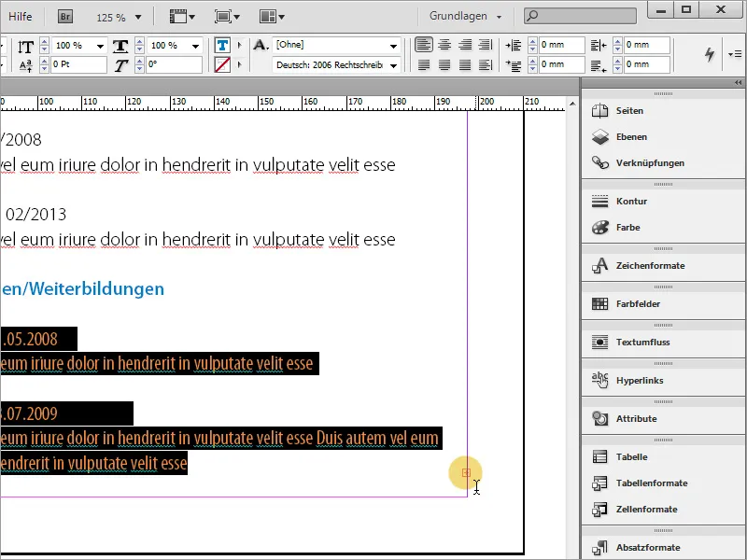The width and height of the screenshot is (747, 560).
Task: Open the vertical scale 100 % dropdown
Action: [100, 46]
